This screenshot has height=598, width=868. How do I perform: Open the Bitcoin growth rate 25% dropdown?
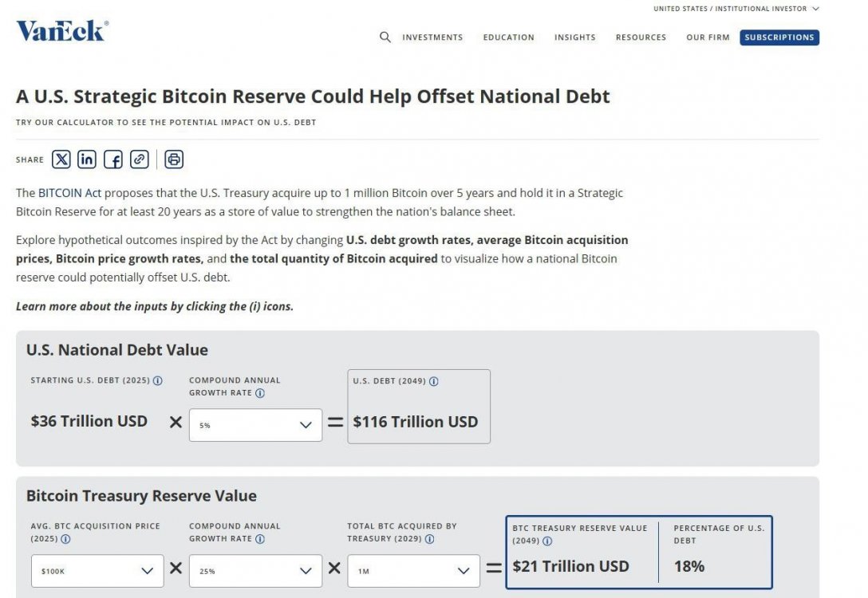[255, 571]
